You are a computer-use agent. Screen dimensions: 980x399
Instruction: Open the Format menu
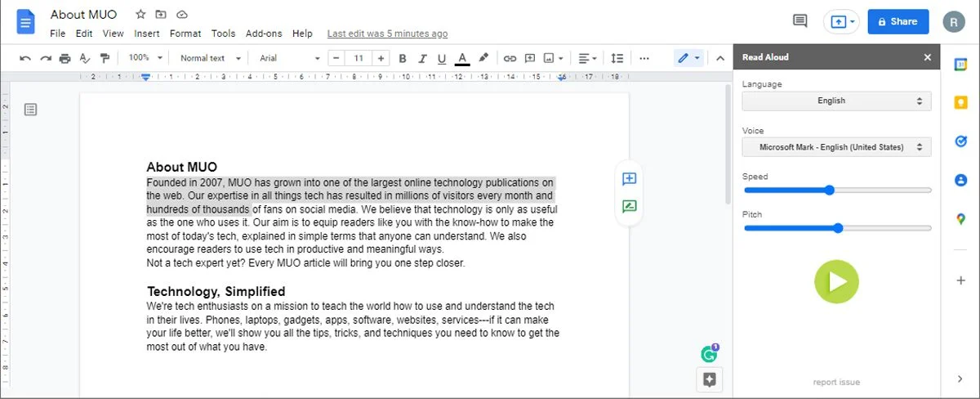(x=185, y=34)
